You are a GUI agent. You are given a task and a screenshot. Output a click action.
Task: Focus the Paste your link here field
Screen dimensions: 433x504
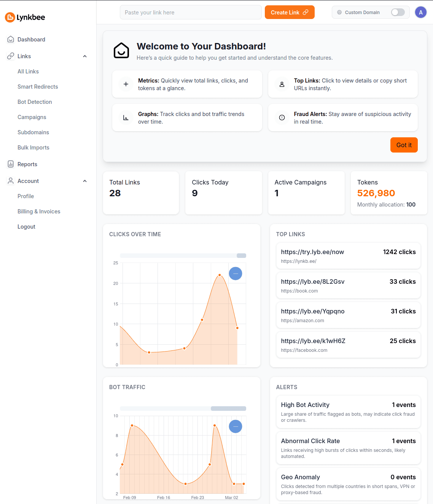tap(191, 13)
